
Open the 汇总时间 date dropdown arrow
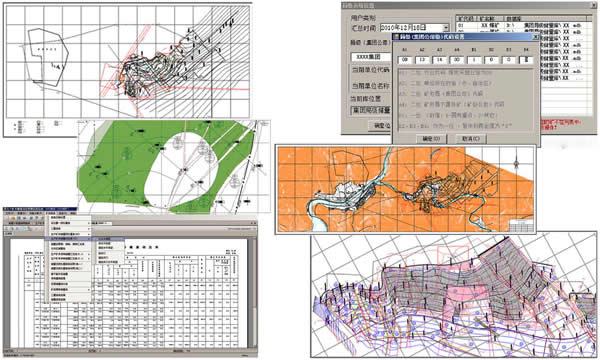(x=446, y=28)
